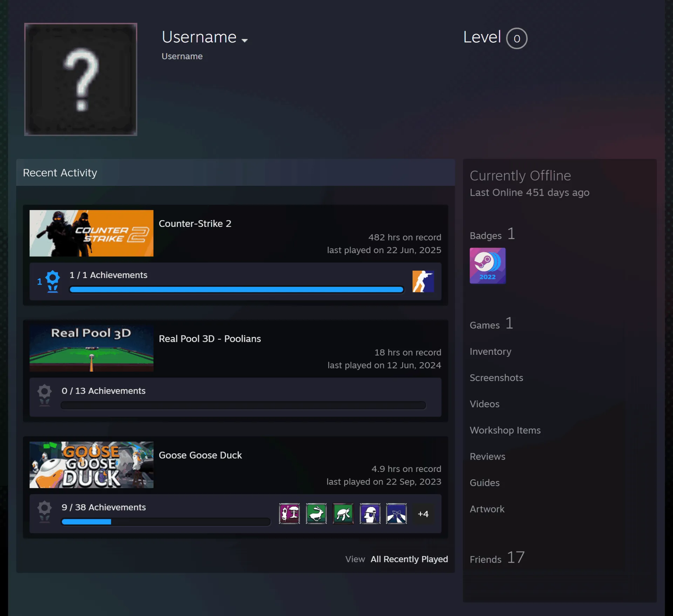Open the Screenshots link
This screenshot has width=673, height=616.
(x=496, y=378)
